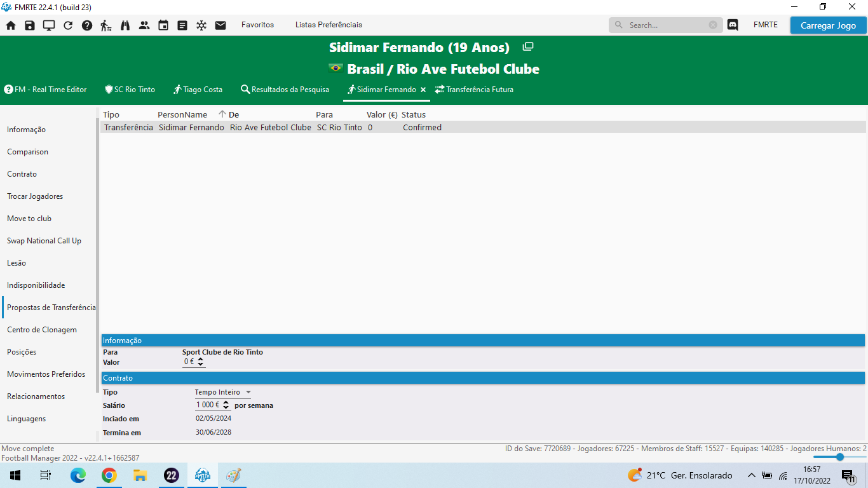Click the refresh arrow icon

(x=68, y=25)
